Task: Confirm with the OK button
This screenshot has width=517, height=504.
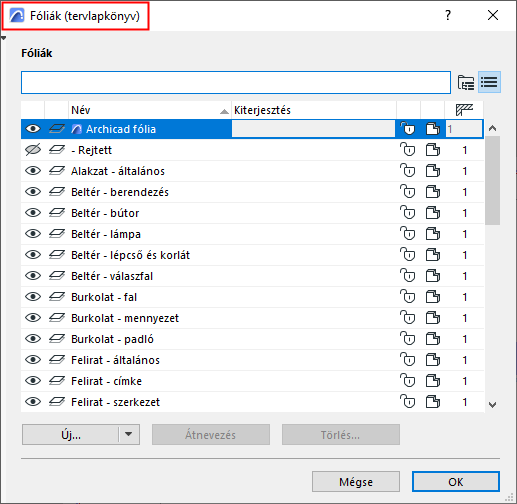Action: pyautogui.click(x=456, y=481)
